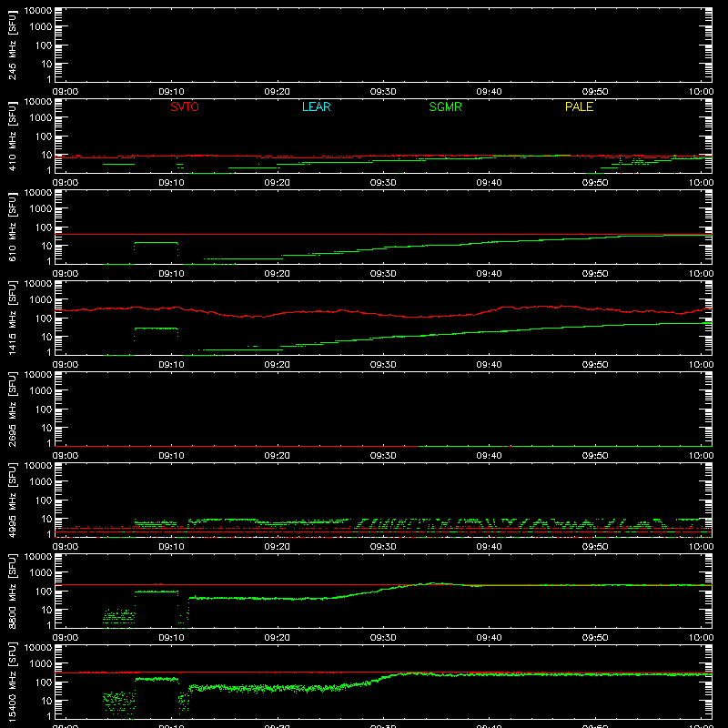Click 09:10 tick under the 410 MHz panel
The width and height of the screenshot is (728, 728).
tap(171, 183)
